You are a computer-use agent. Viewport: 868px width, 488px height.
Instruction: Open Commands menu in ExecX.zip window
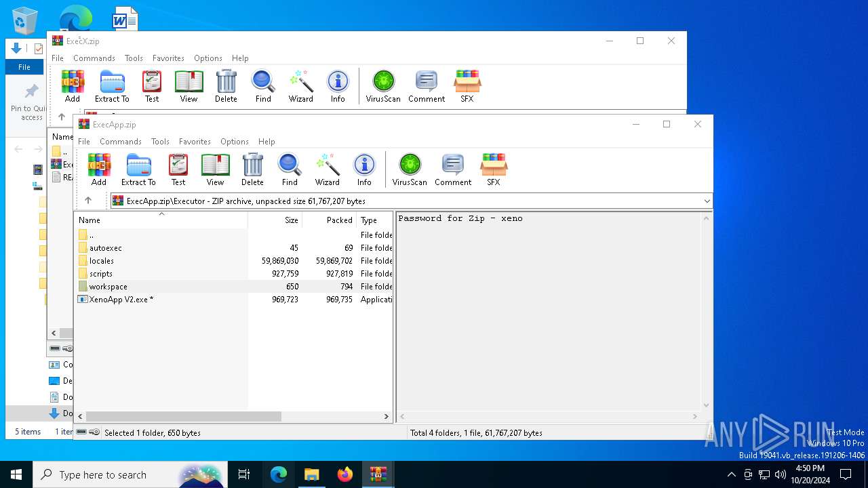pos(94,58)
